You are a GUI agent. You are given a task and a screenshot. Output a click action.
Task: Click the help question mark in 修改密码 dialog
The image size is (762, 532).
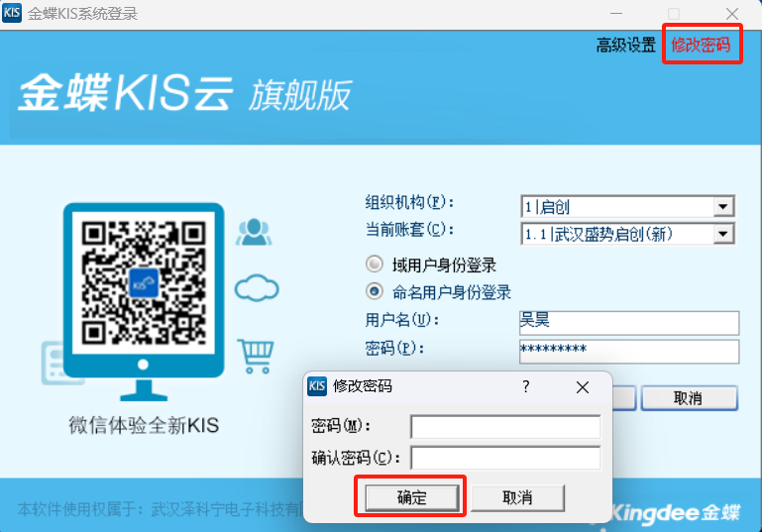526,386
